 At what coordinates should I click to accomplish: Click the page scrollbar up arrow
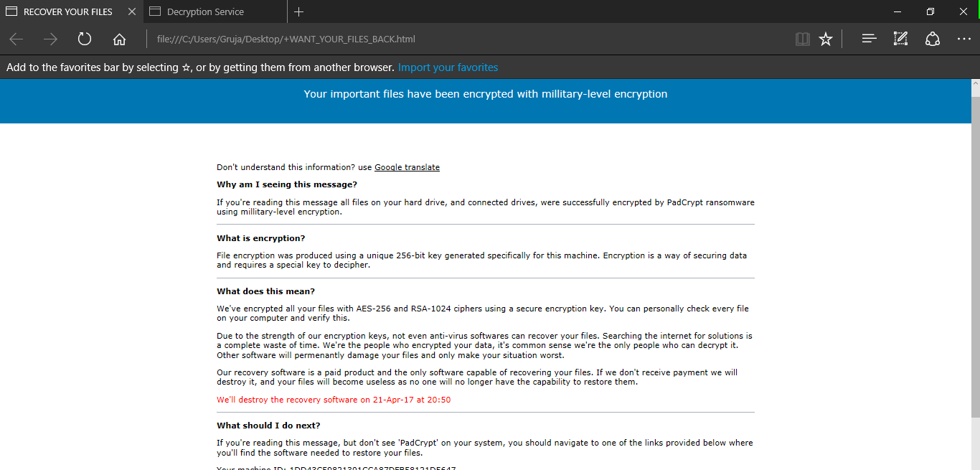point(975,84)
